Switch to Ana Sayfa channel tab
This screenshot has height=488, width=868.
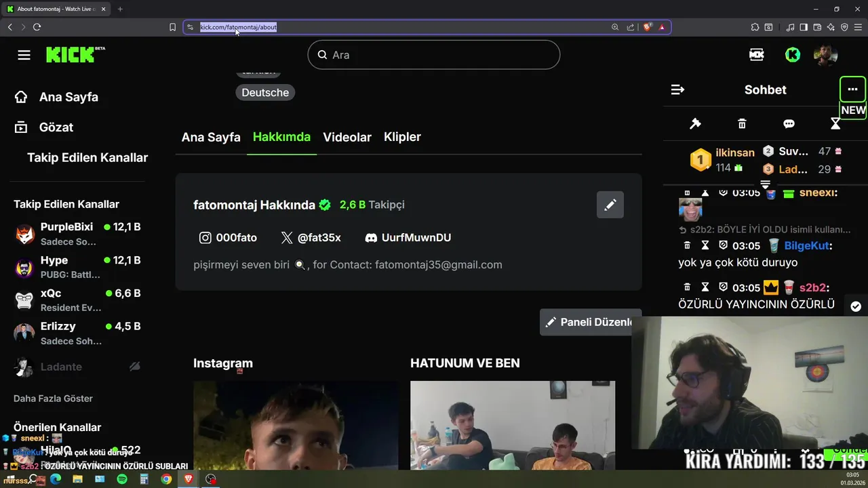pyautogui.click(x=211, y=137)
